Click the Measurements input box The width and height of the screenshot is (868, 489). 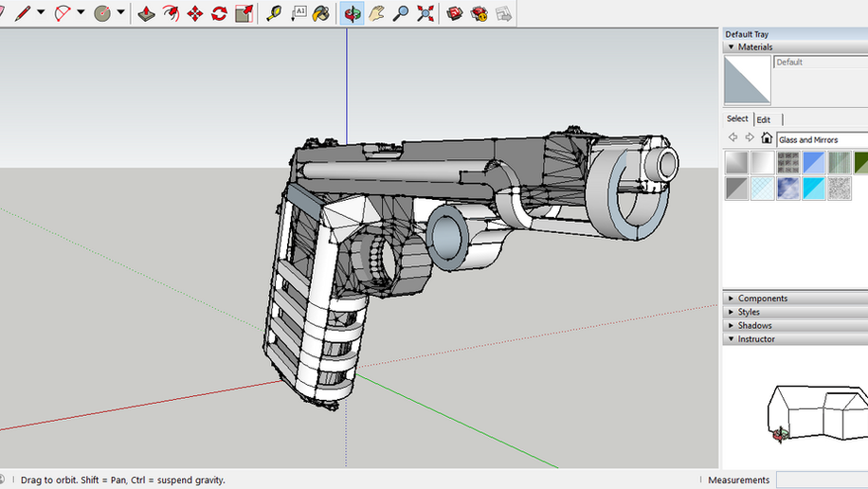point(823,480)
